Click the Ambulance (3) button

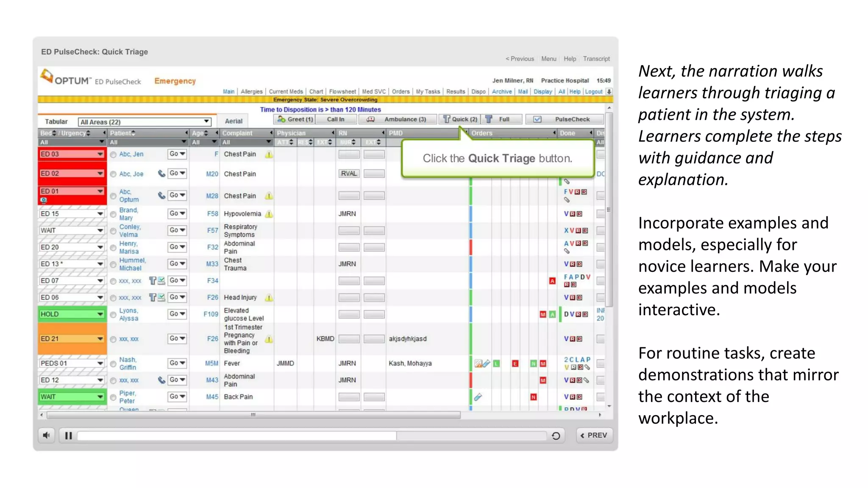[398, 119]
